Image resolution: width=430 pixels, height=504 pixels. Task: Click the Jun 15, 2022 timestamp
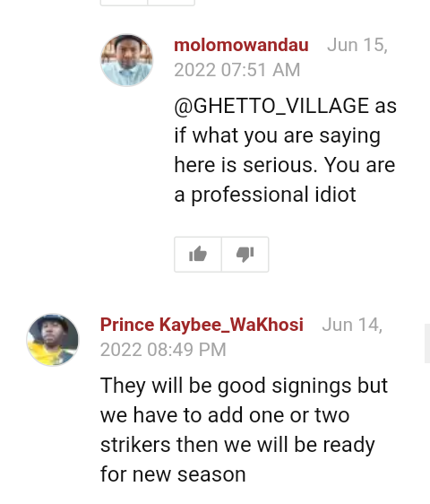pos(281,57)
